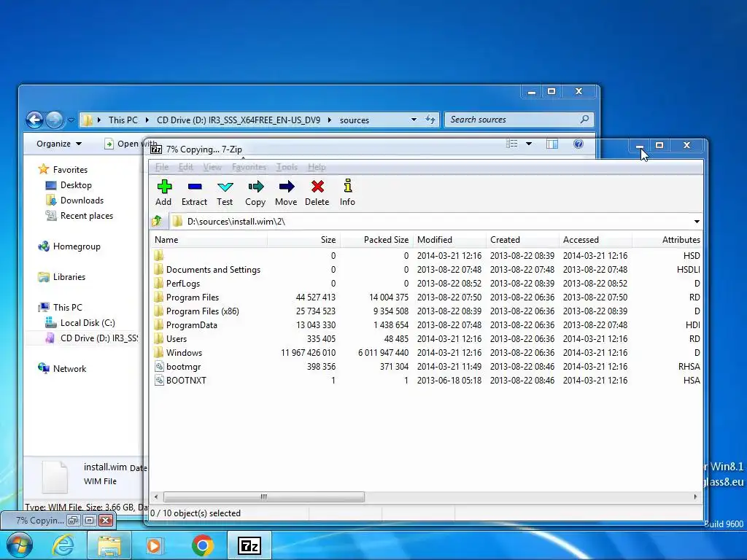
Task: Open the Tools menu in 7-Zip
Action: point(287,167)
